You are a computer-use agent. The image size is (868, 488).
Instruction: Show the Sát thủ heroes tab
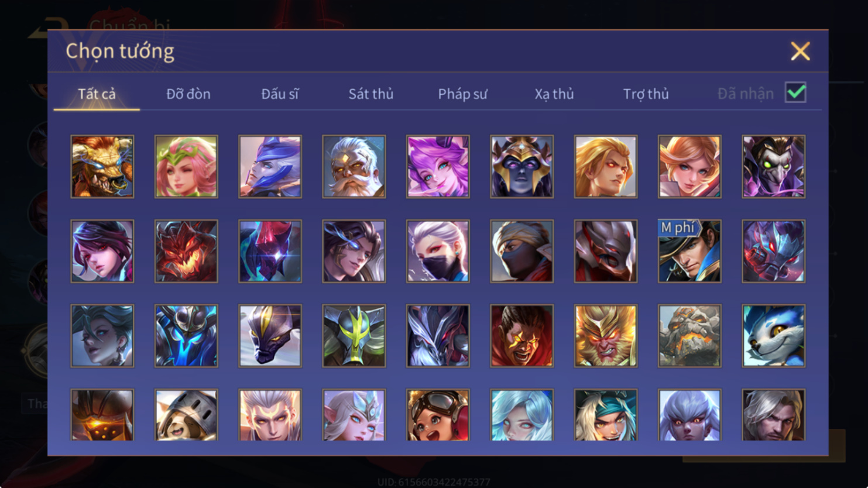point(371,94)
